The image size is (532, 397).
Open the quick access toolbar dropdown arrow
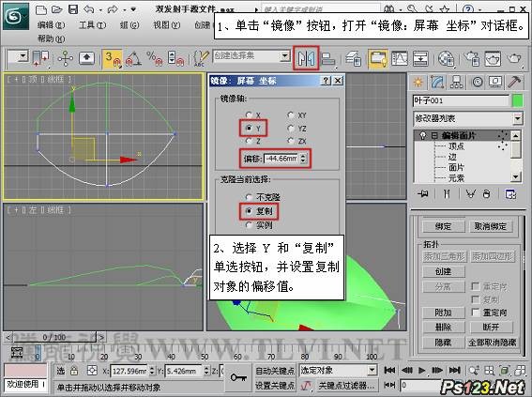[x=133, y=9]
